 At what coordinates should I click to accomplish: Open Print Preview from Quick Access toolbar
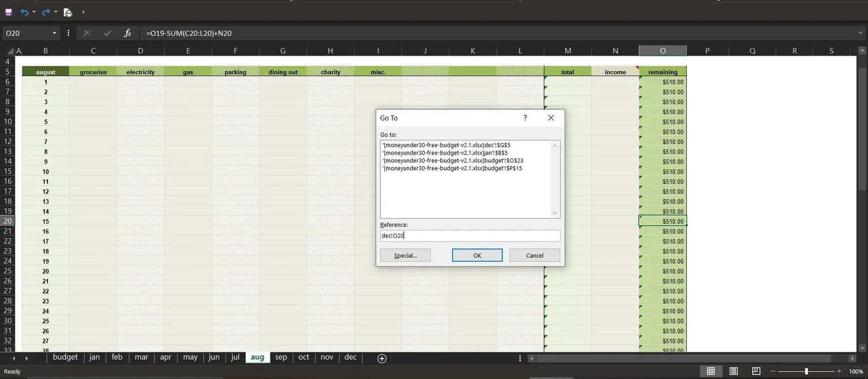[x=68, y=12]
